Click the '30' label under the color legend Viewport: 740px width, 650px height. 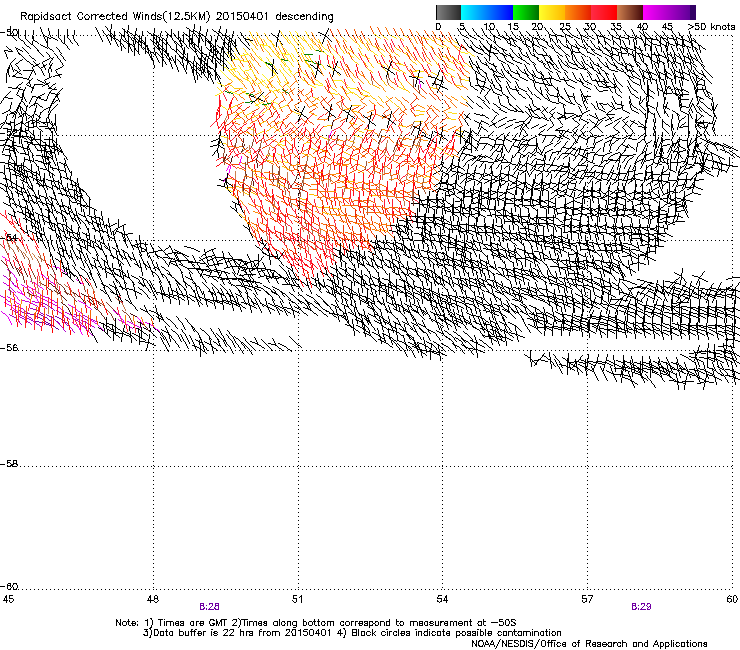coord(590,27)
